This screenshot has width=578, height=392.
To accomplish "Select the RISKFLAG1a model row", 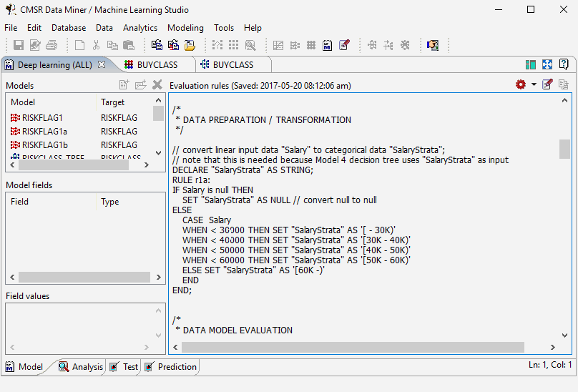I will pyautogui.click(x=79, y=132).
